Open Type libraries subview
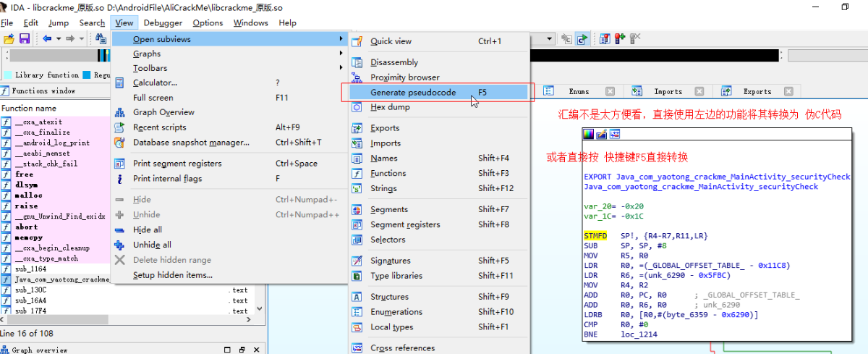The height and width of the screenshot is (354, 868). pos(438,276)
